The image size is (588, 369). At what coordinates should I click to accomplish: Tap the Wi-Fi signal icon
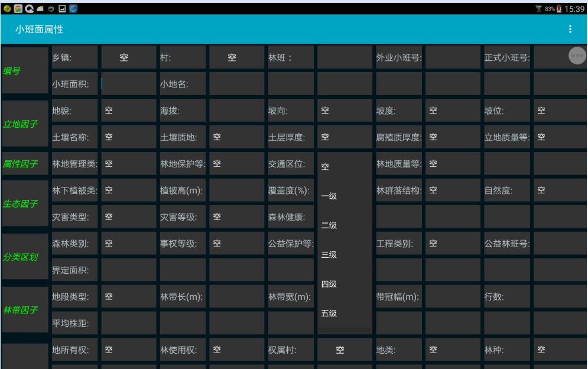(538, 9)
